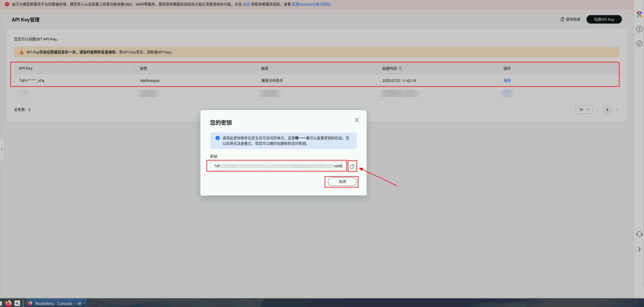Viewport: 644px width, 307px height.
Task: Click the 关闭 button in dialog
Action: point(342,182)
